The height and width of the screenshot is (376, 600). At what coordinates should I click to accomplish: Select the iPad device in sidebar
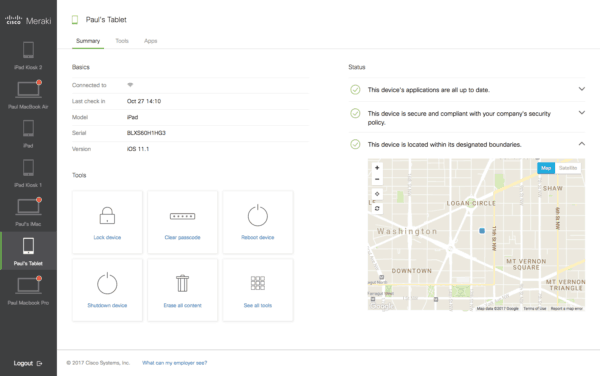click(x=28, y=134)
